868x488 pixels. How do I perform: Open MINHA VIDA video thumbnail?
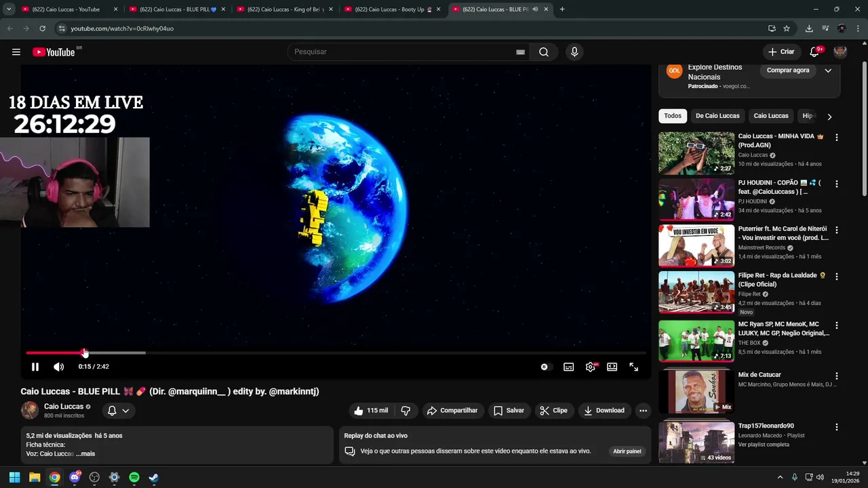pos(696,153)
